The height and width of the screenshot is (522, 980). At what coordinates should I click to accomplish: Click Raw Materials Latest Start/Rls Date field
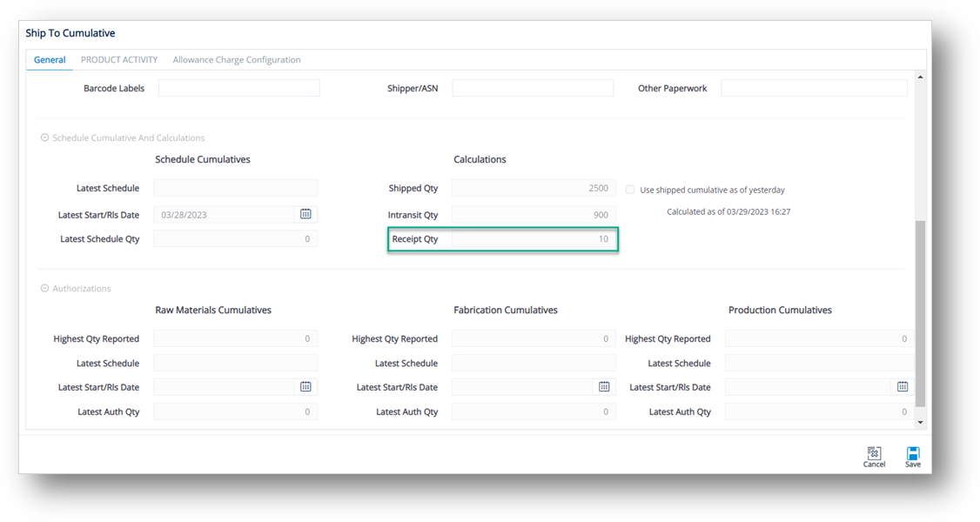(223, 387)
